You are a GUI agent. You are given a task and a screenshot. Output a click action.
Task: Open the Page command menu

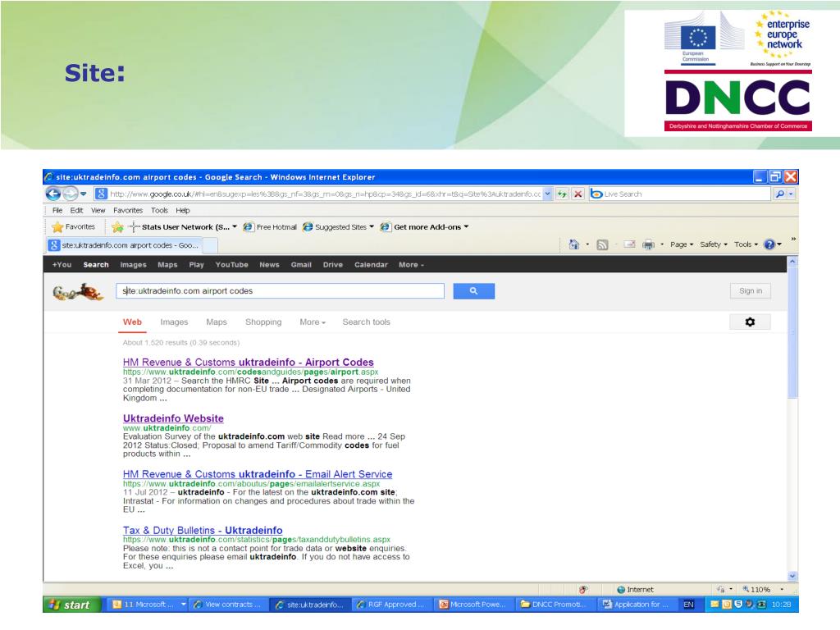(x=682, y=244)
